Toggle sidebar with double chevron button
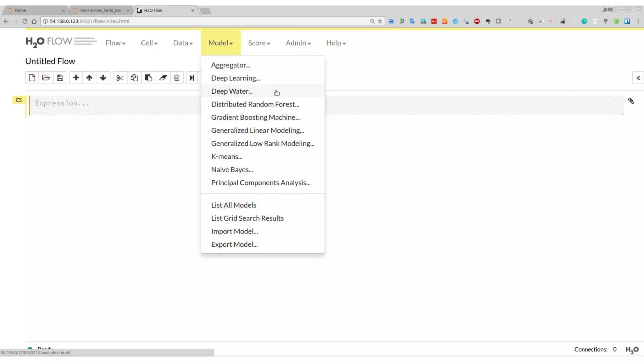Viewport: 644px width, 362px height. pos(638,78)
